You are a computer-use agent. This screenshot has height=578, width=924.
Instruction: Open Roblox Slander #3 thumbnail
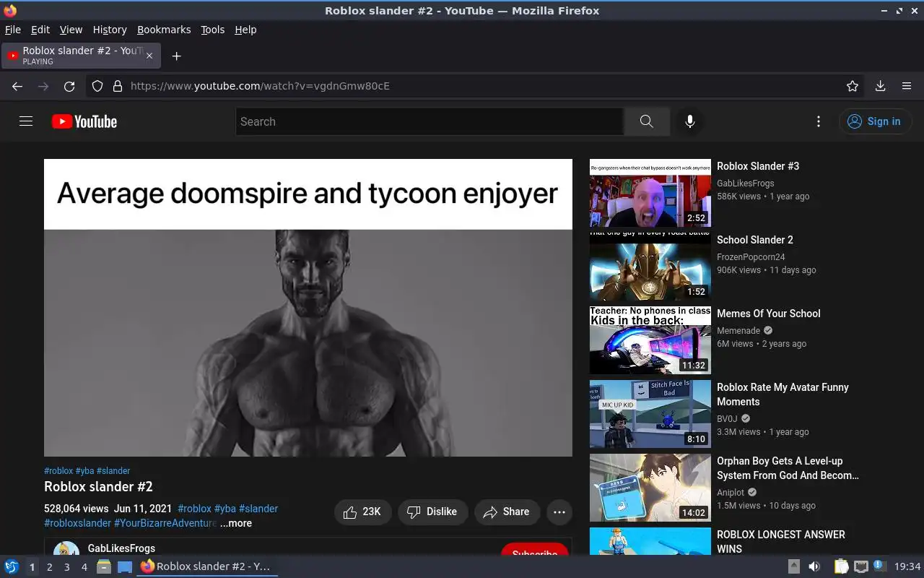[x=650, y=193]
